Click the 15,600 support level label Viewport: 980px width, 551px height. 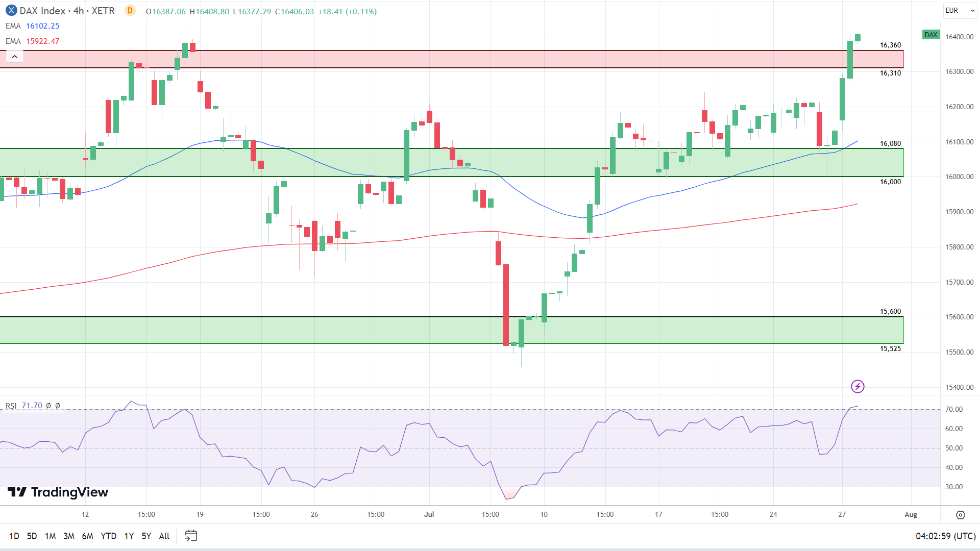(x=891, y=311)
